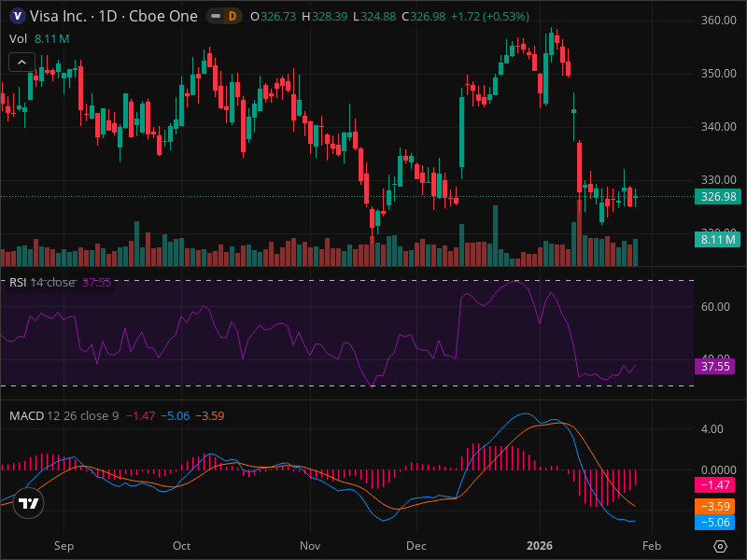Click MACD line value −5.06 in legend
Viewport: 747px width, 560px height.
coord(176,415)
